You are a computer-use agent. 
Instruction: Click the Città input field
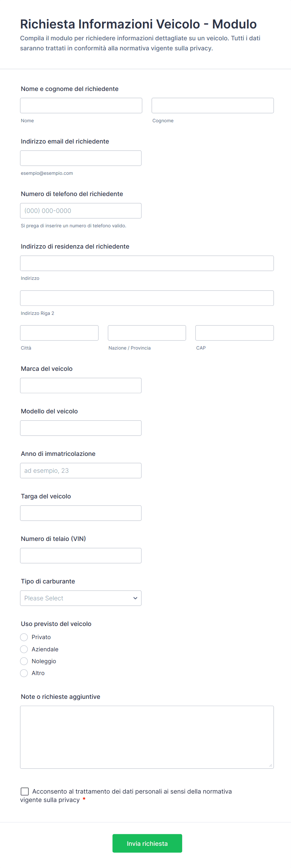pyautogui.click(x=59, y=333)
